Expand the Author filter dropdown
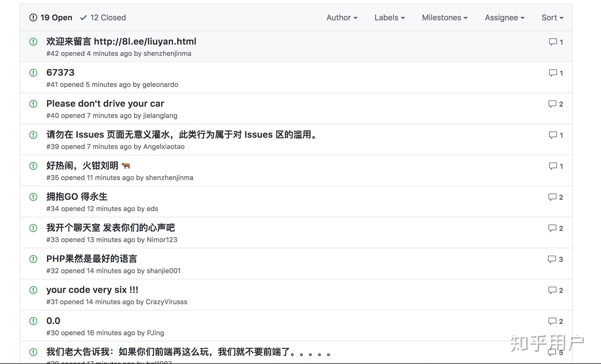601x364 pixels. (342, 17)
